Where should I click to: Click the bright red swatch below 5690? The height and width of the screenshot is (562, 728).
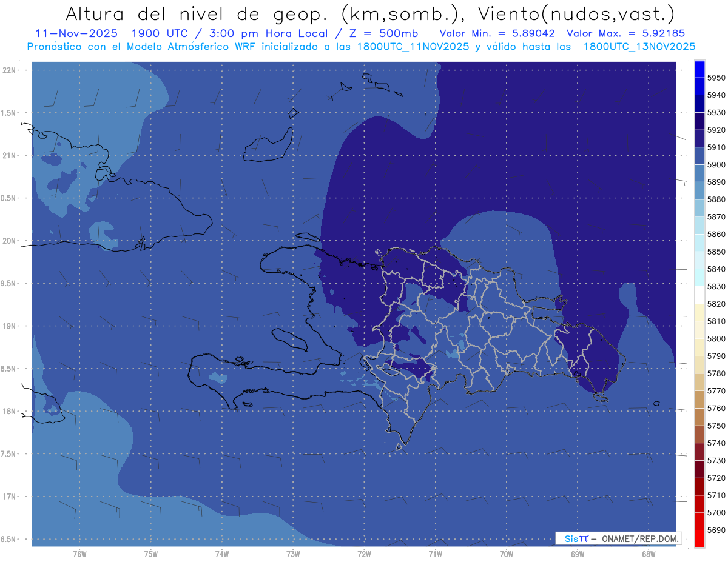tap(699, 538)
